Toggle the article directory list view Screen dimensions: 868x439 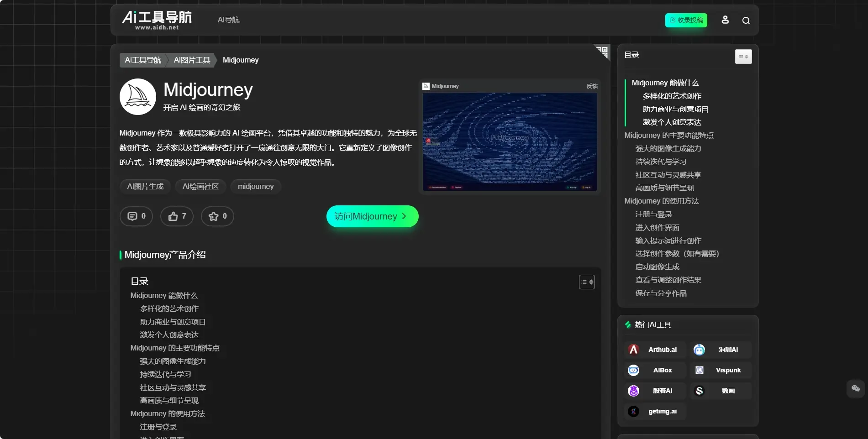tap(587, 282)
